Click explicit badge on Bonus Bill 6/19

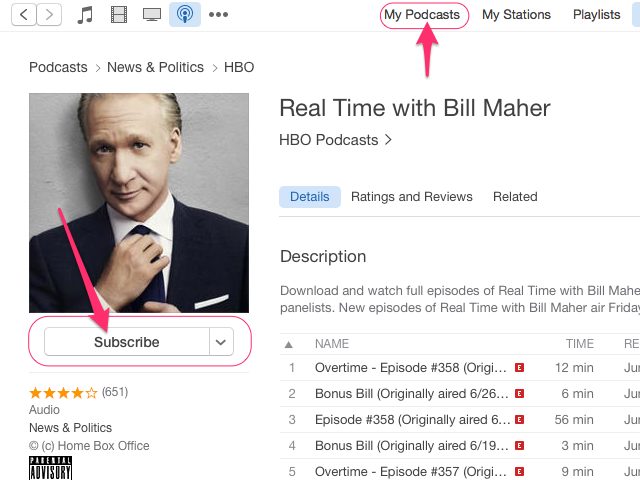click(520, 446)
